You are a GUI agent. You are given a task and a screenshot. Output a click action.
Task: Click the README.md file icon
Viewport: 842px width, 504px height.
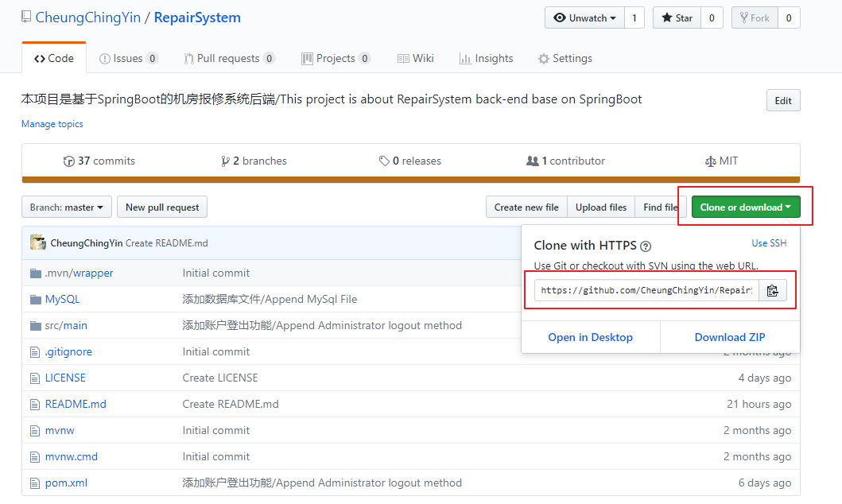click(35, 405)
